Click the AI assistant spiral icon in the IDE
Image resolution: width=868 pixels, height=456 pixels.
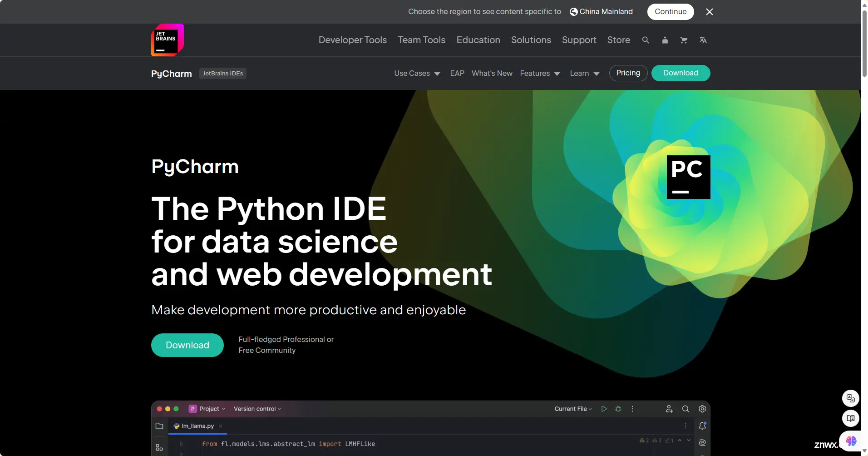702,442
